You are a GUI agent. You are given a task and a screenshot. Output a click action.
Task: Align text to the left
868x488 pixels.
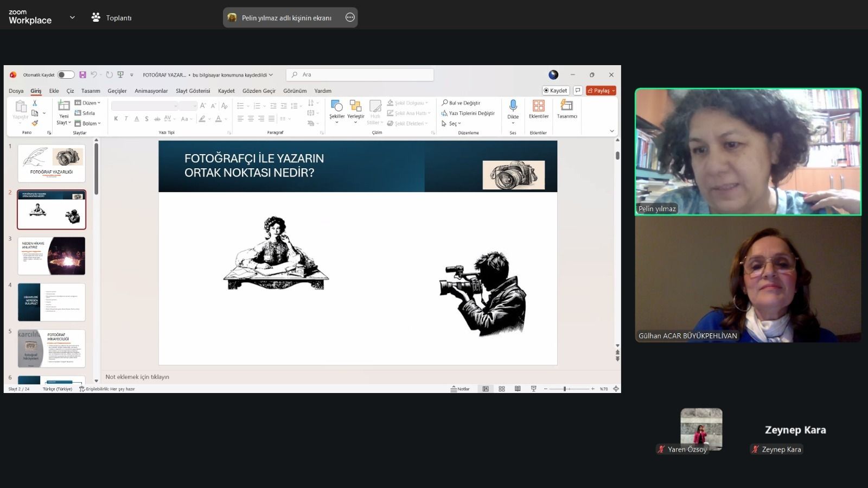tap(240, 118)
